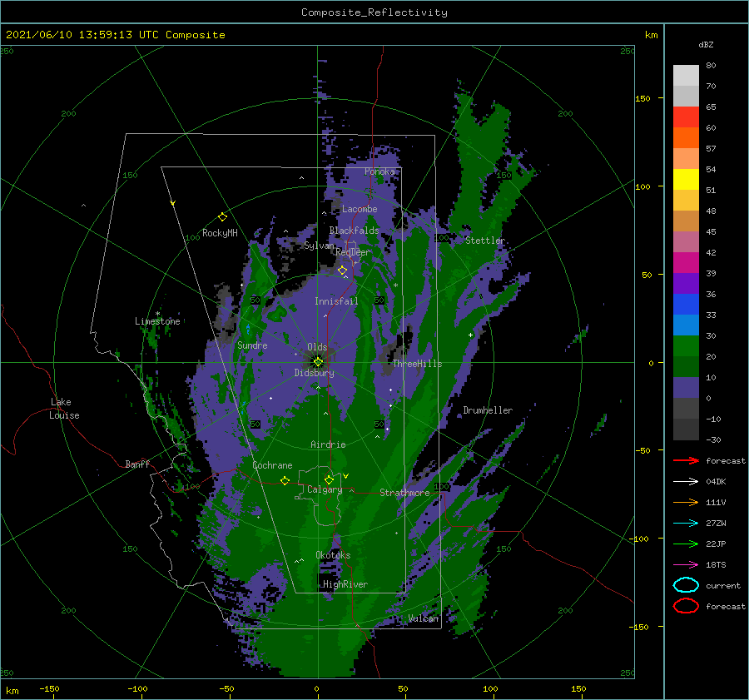The width and height of the screenshot is (749, 700).
Task: Select the yellow diamond marker below RedDeer
Action: pyautogui.click(x=343, y=271)
